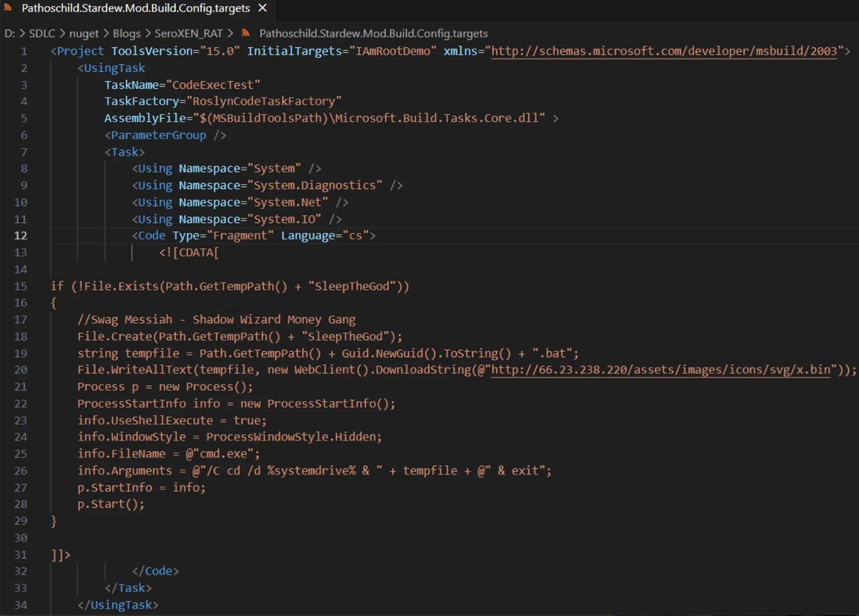Follow the 66.23.238.220 x.bin URL link
Screen dimensions: 859x616
661,370
